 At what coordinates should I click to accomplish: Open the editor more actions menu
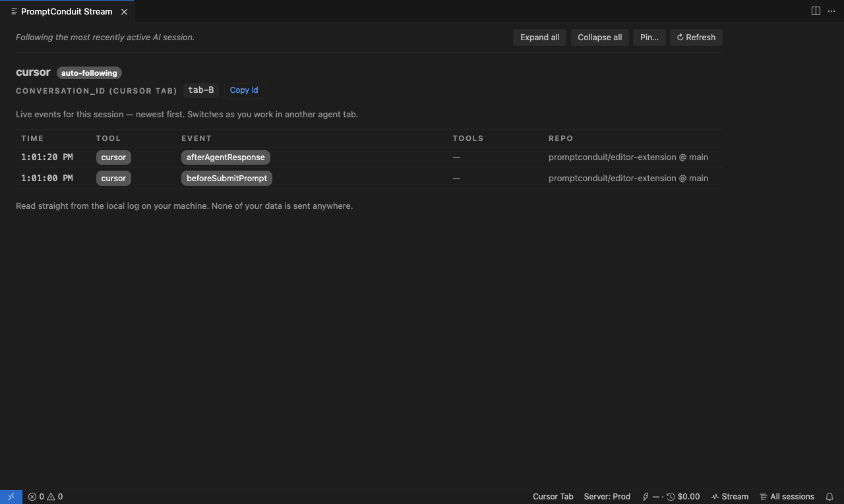pos(831,11)
